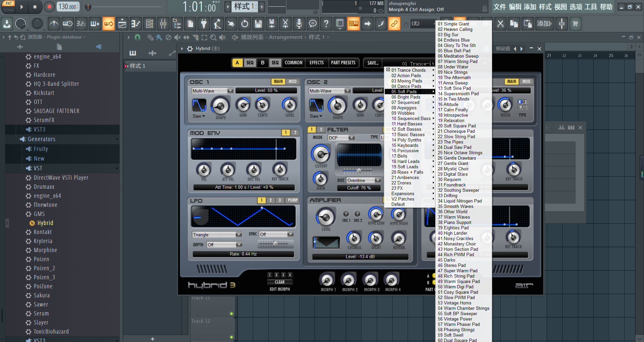Screen dimensions: 644x342
Task: Enable wait for input before recording
Action: point(67,23)
